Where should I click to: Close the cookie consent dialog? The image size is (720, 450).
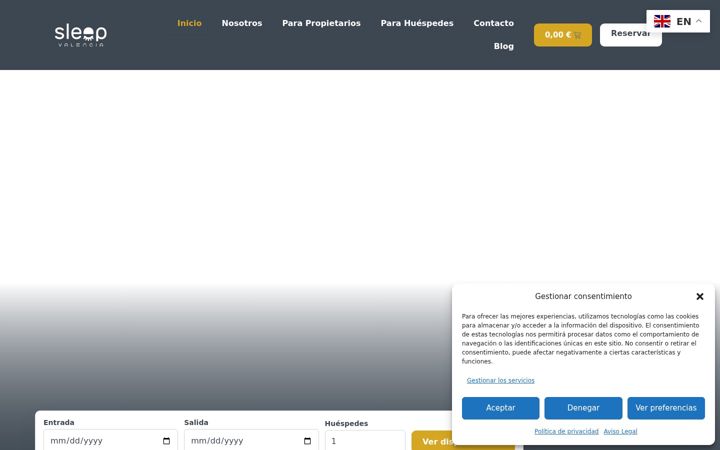click(699, 297)
